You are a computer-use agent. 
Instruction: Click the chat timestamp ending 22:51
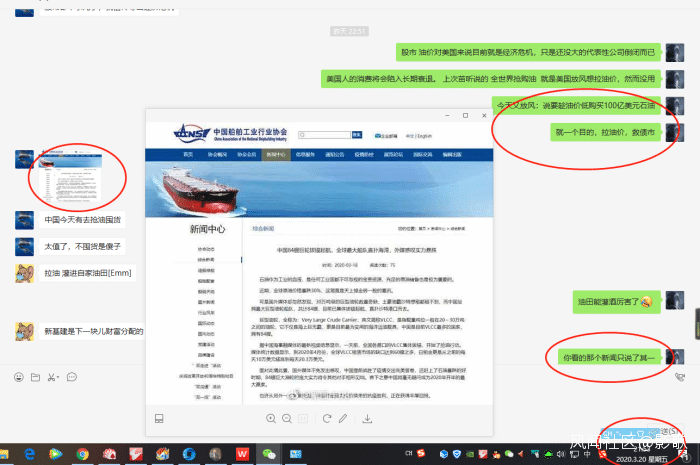click(350, 31)
